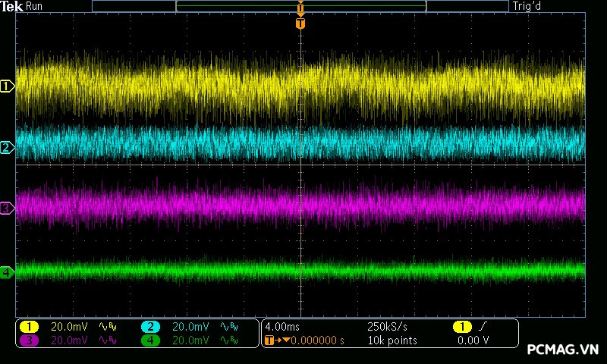Viewport: 607px width, 364px height.
Task: Open the 4.00ms timebase setting
Action: (281, 327)
